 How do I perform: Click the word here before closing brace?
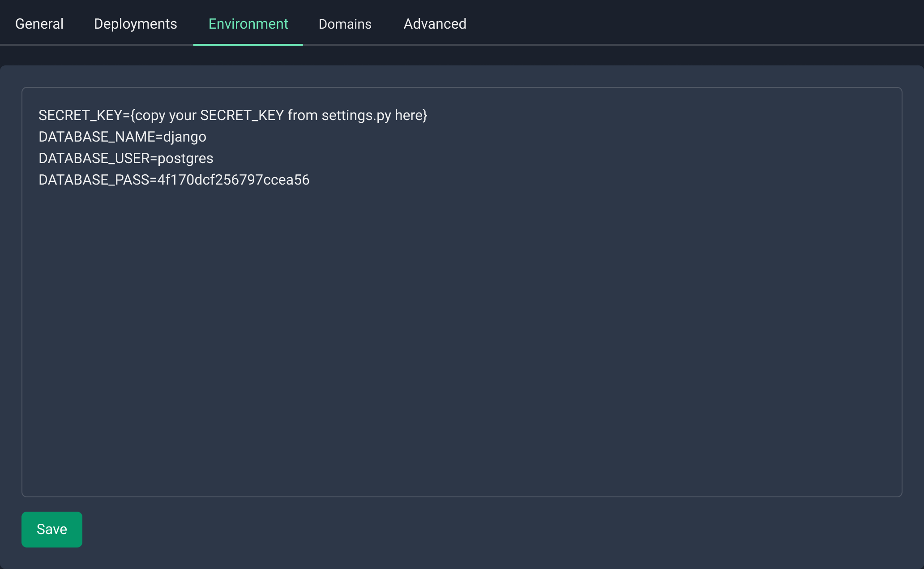(408, 116)
